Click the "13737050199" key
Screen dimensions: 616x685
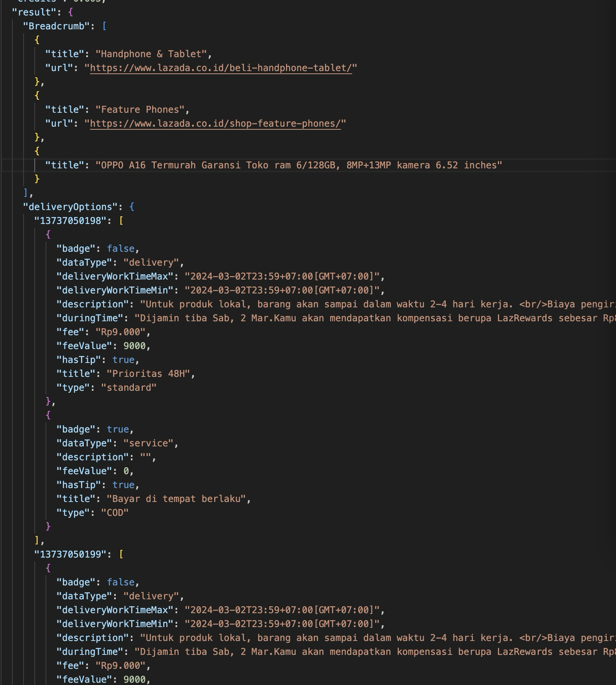point(70,554)
